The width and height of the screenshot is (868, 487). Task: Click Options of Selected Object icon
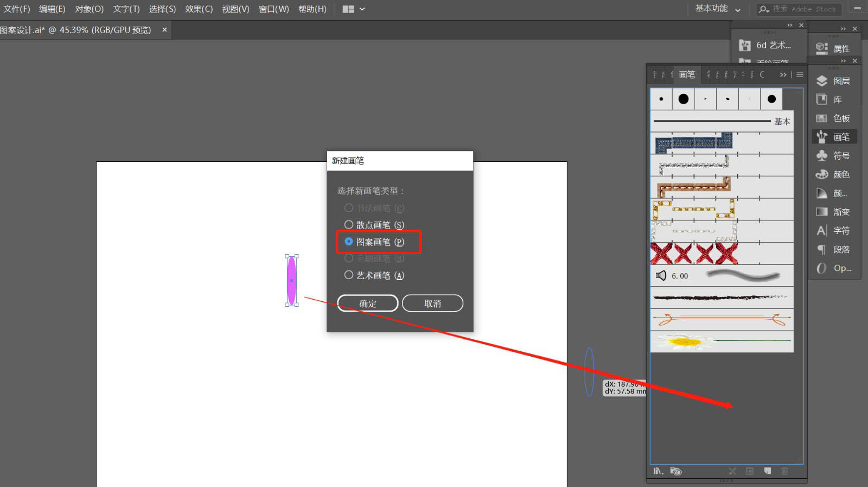[750, 471]
